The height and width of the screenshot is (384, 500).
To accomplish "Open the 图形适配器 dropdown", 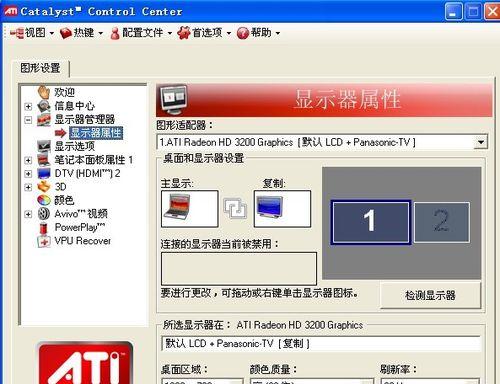I will [x=480, y=142].
